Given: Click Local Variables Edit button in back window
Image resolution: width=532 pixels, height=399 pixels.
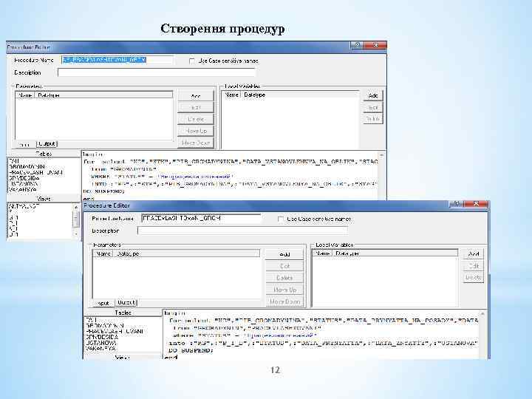Looking at the screenshot, I should [x=373, y=108].
